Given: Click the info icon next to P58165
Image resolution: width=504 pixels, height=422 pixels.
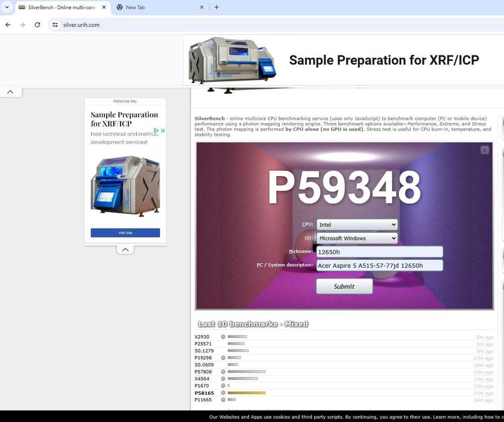Looking at the screenshot, I should click(223, 392).
